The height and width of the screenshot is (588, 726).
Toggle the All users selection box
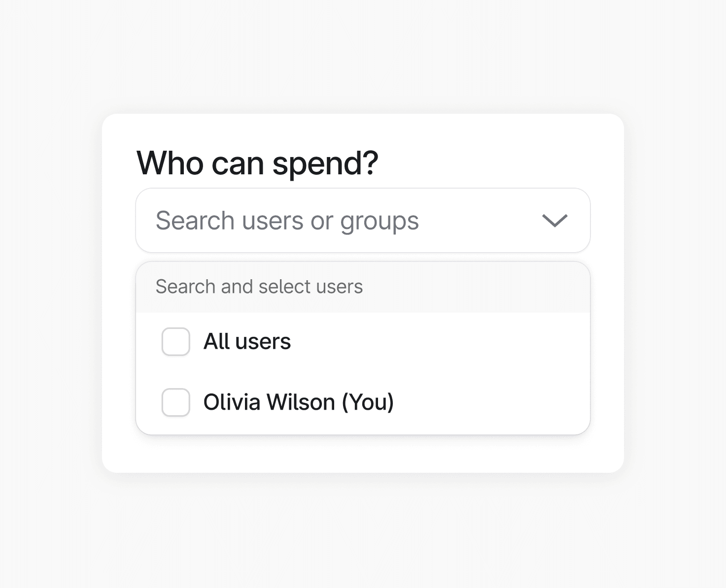[175, 342]
